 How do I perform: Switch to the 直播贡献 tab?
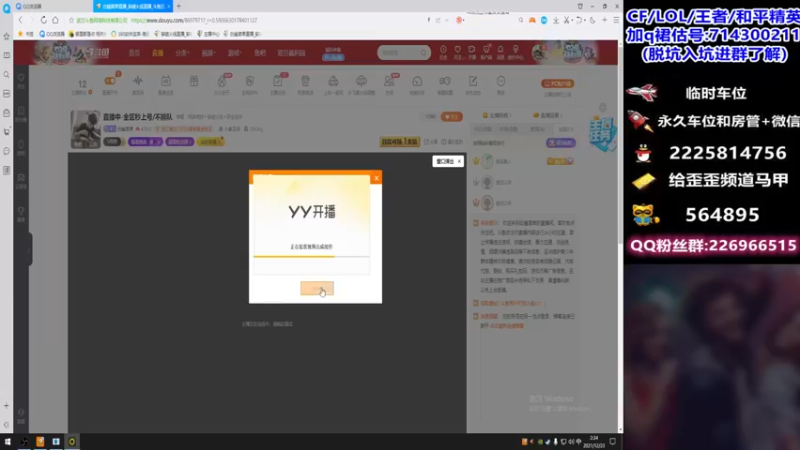(547, 115)
